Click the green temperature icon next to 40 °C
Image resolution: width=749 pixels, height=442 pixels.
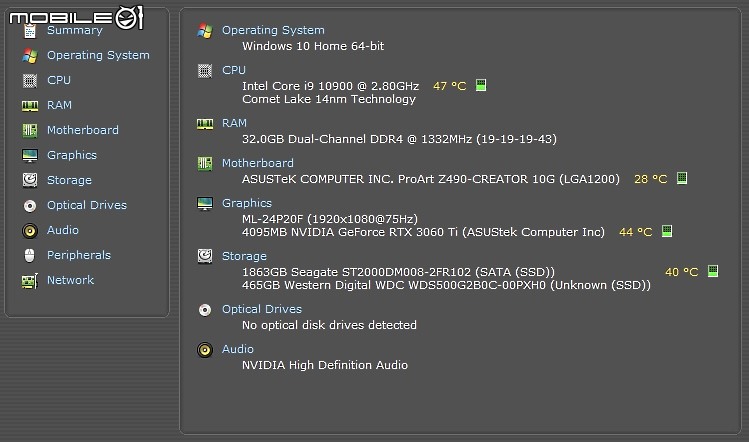(x=713, y=271)
